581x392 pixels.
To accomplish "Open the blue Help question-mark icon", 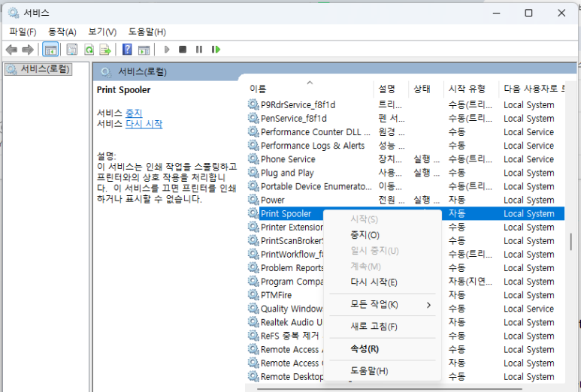I will (127, 50).
